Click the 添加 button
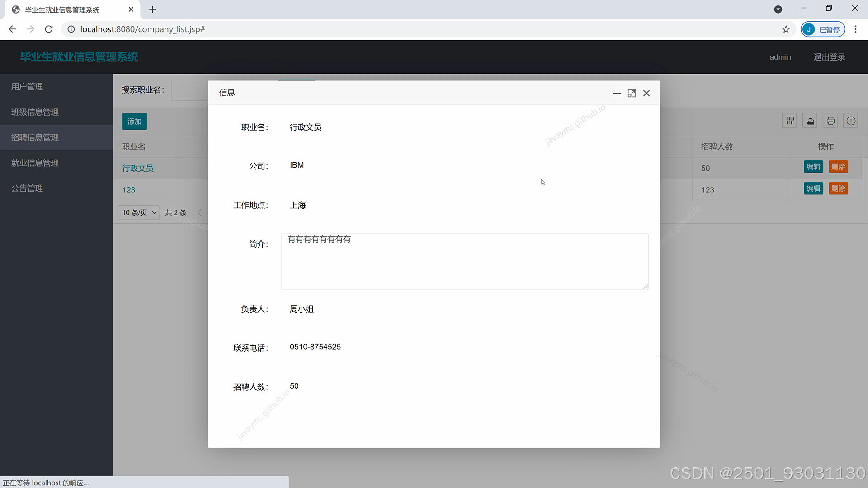Viewport: 868px width, 488px height. pos(134,122)
